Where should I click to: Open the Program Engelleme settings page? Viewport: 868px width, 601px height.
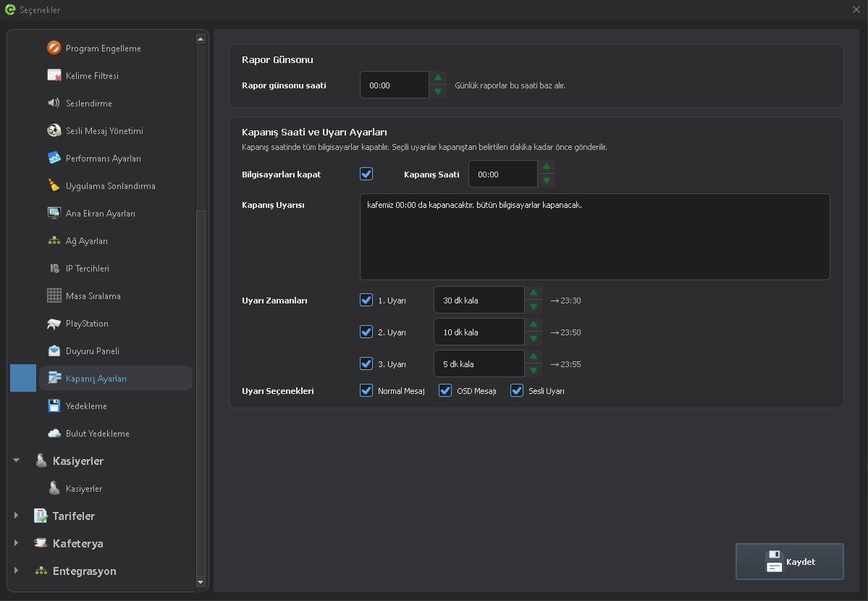click(116, 49)
